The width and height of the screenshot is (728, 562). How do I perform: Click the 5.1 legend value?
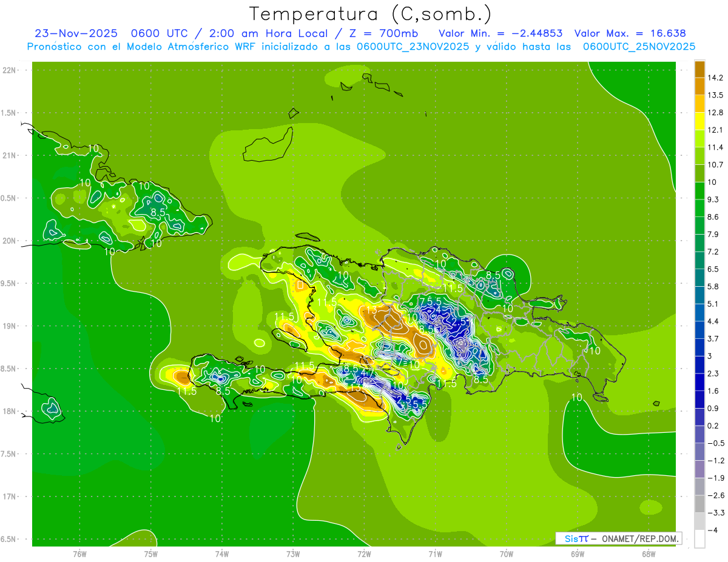coord(713,304)
